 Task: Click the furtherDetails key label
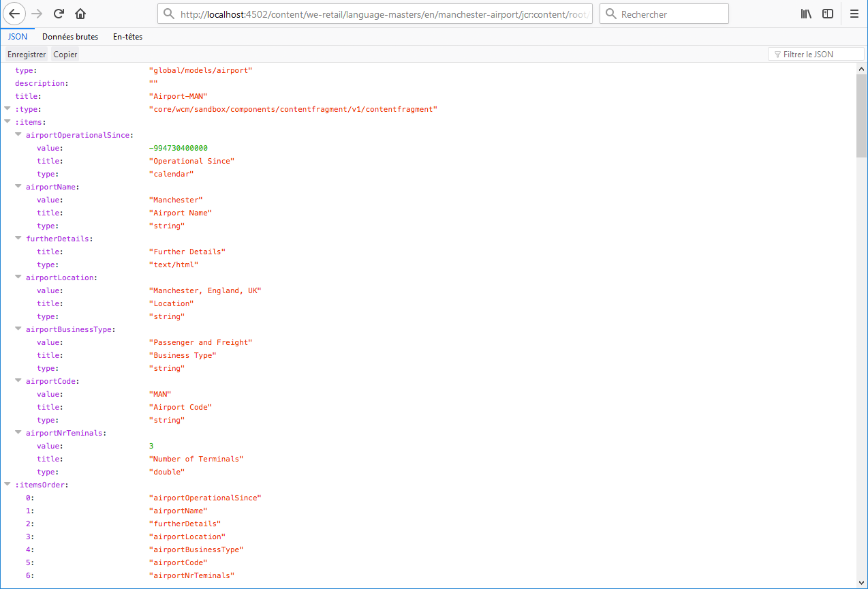(x=59, y=239)
